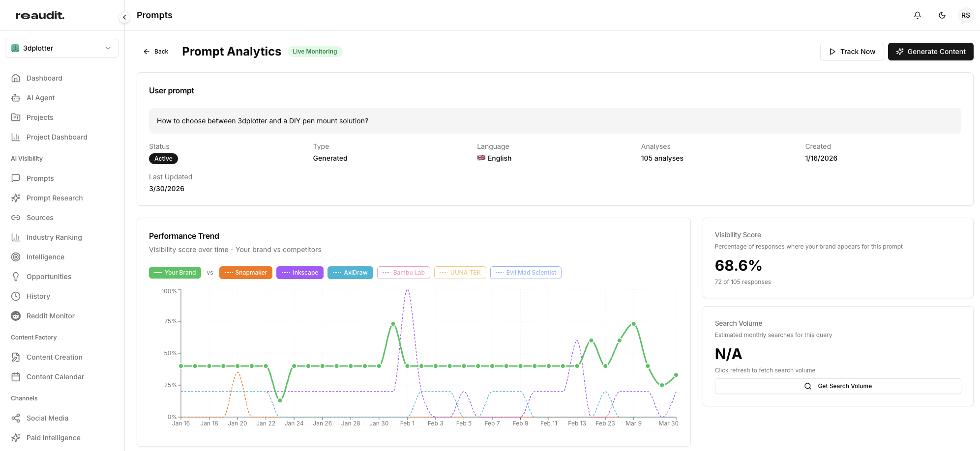This screenshot has height=451, width=980.
Task: Toggle Your Brand series in legend
Action: 175,273
